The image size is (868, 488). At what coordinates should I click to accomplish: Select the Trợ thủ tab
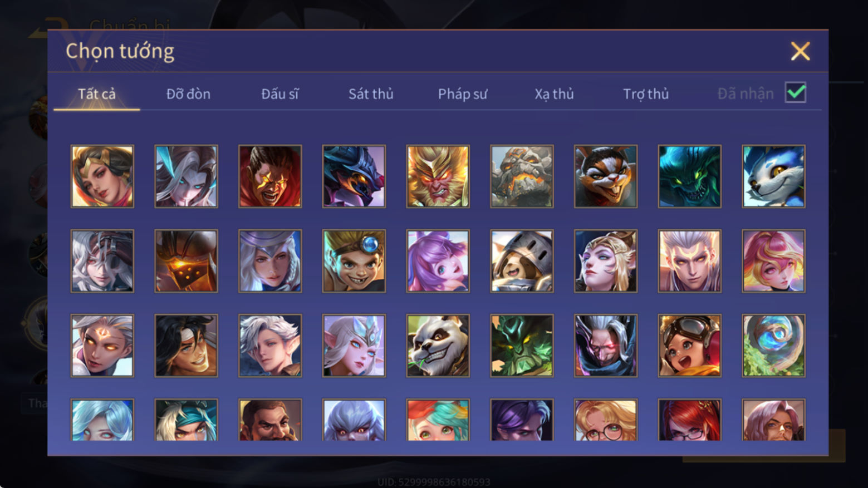[646, 94]
